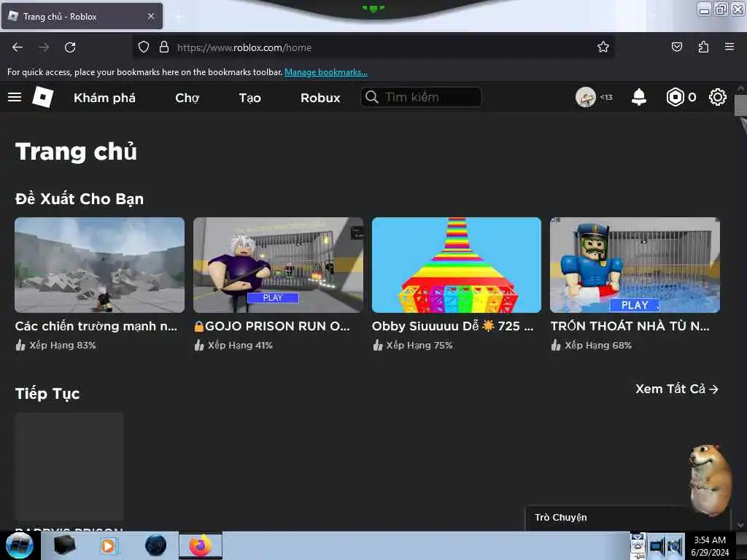Open the Firefox extensions puzzle icon
Viewport: 747px width, 560px height.
tap(703, 47)
